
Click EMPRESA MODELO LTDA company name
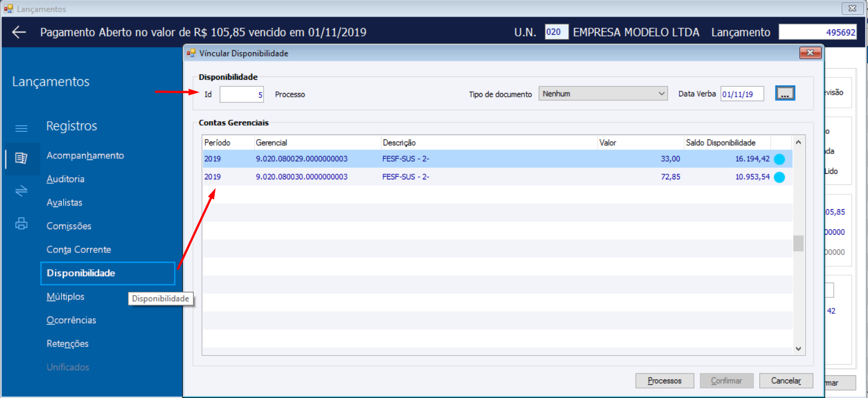click(637, 32)
